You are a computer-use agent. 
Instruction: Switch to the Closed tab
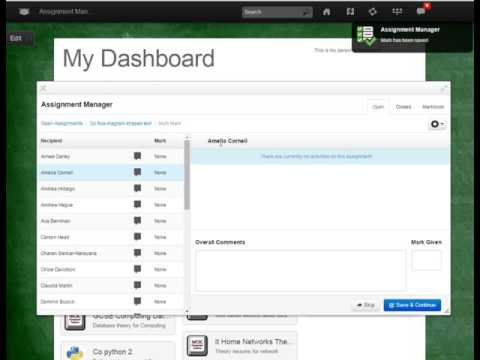(403, 107)
